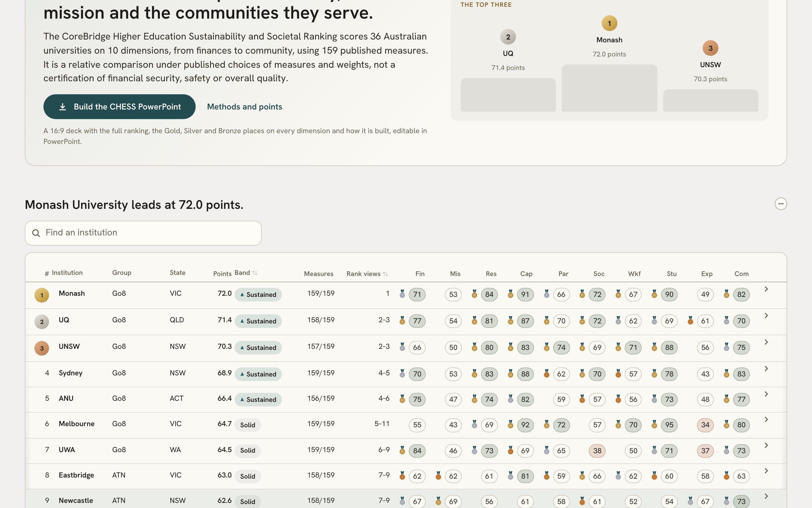
Task: Click Melbourne's Solid band pill
Action: (x=248, y=425)
